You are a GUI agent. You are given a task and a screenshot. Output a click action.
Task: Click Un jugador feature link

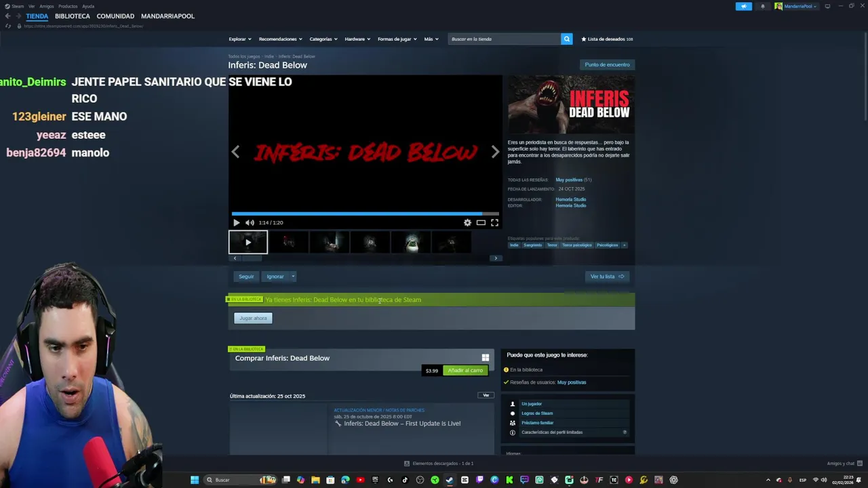click(532, 404)
